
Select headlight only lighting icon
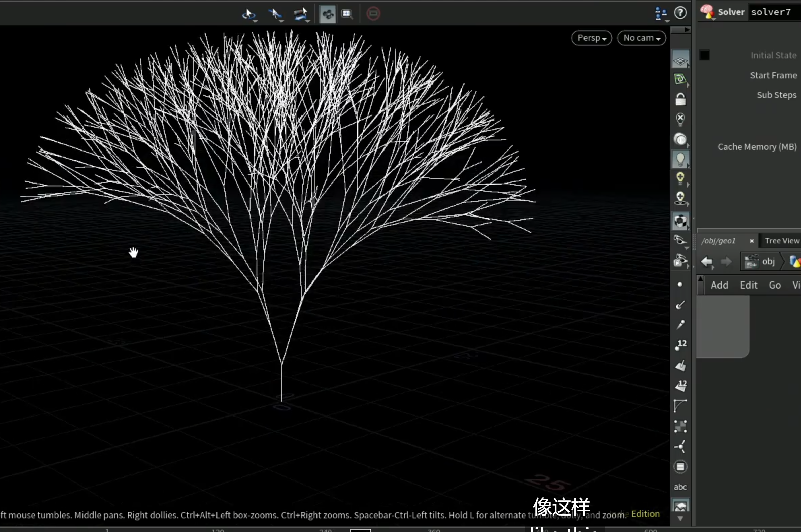[680, 139]
